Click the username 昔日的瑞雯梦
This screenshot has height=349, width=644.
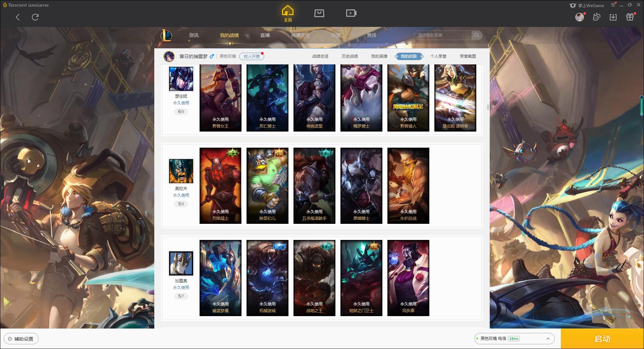pyautogui.click(x=194, y=56)
